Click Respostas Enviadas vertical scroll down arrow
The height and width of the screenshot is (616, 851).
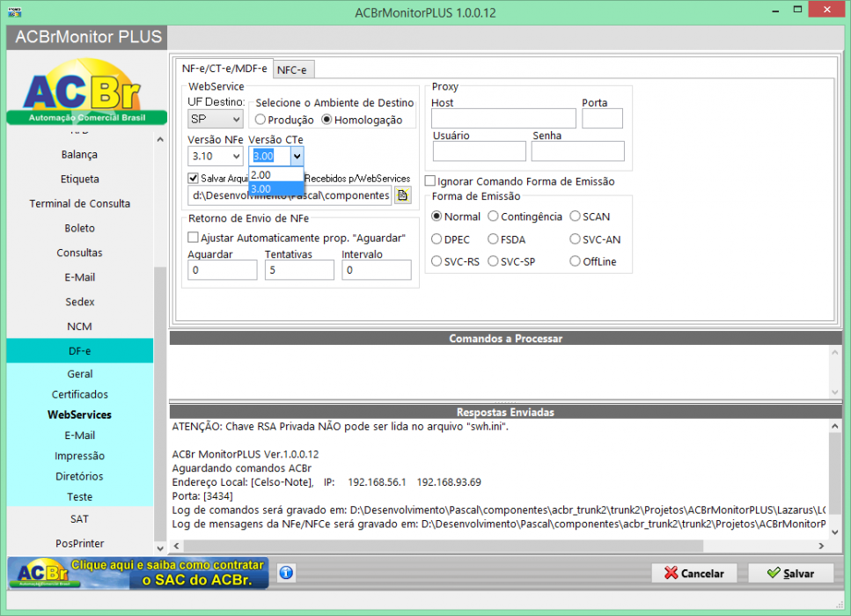point(834,532)
